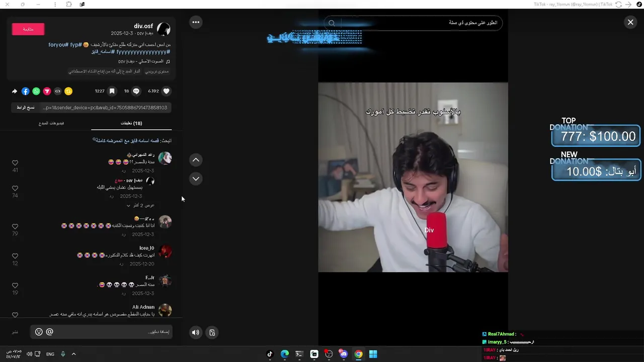The image size is (644, 362).
Task: Click the search magnifier icon
Action: (332, 23)
